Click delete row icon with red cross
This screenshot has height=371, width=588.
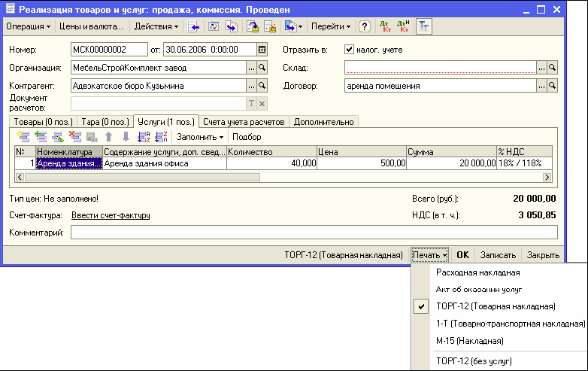pyautogui.click(x=74, y=137)
